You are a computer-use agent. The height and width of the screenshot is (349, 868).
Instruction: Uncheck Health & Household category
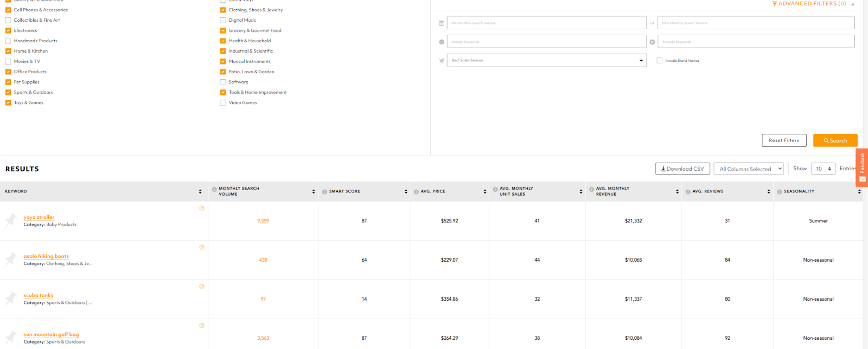tap(223, 41)
